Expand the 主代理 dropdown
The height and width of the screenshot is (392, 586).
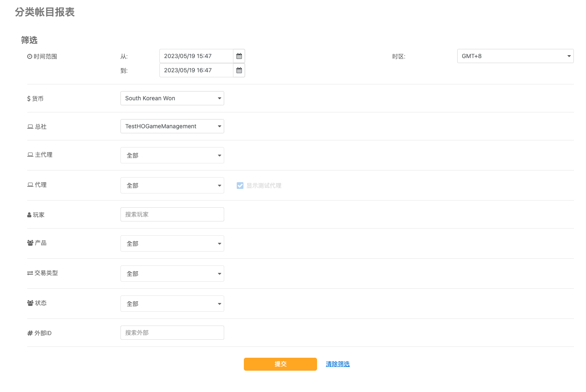pyautogui.click(x=172, y=155)
